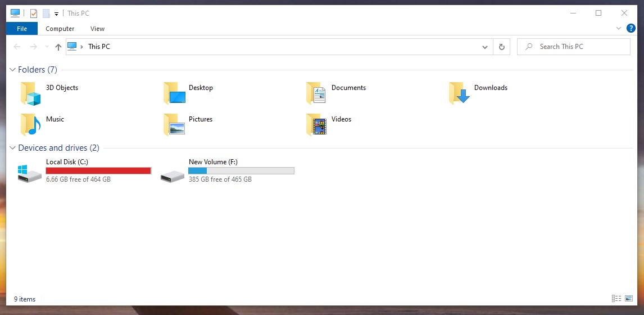Screen dimensions: 644x315
Task: Open the View ribbon tab
Action: click(97, 29)
